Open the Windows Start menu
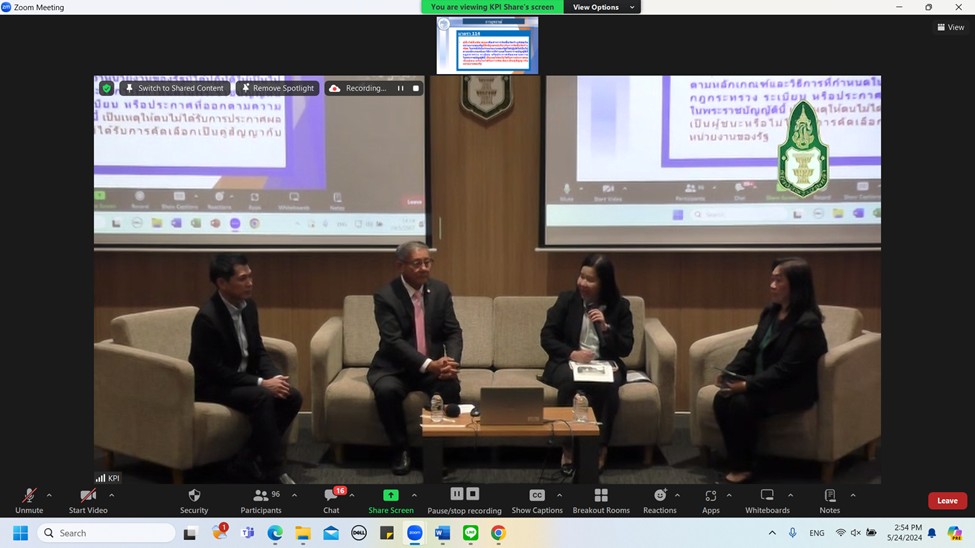Viewport: 975px width, 548px height. (21, 533)
